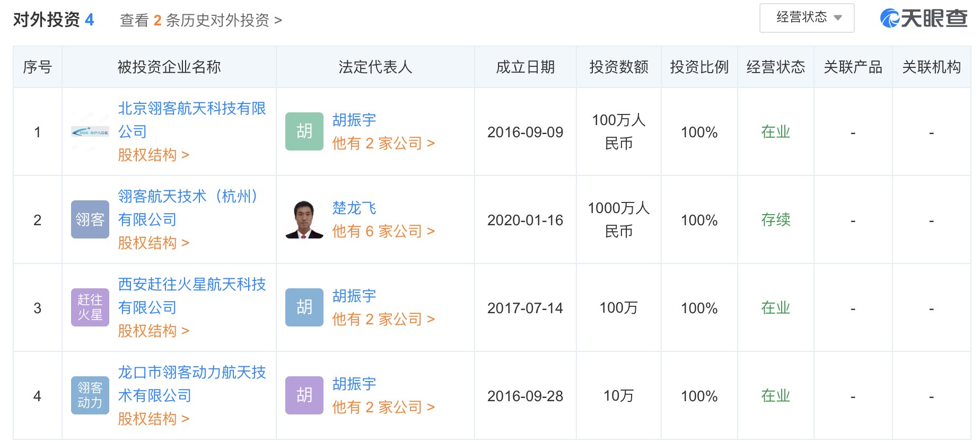Viewport: 980px width, 442px height.
Task: Click the 翎客动力 company logo icon
Action: click(x=90, y=395)
